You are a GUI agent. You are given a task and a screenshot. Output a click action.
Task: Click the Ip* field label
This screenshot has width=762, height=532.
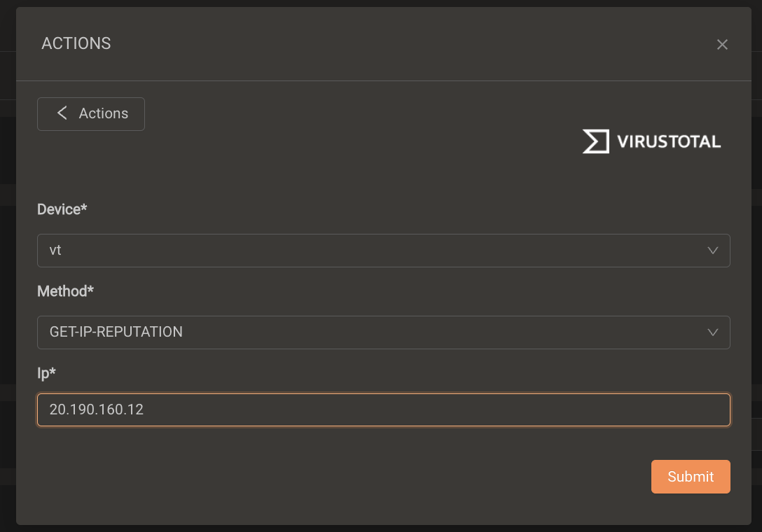click(46, 373)
